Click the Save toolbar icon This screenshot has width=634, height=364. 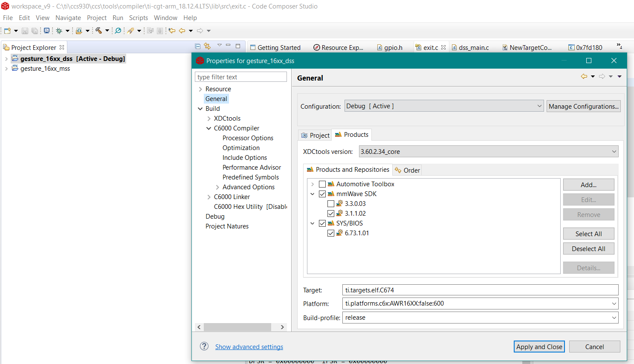(x=25, y=31)
